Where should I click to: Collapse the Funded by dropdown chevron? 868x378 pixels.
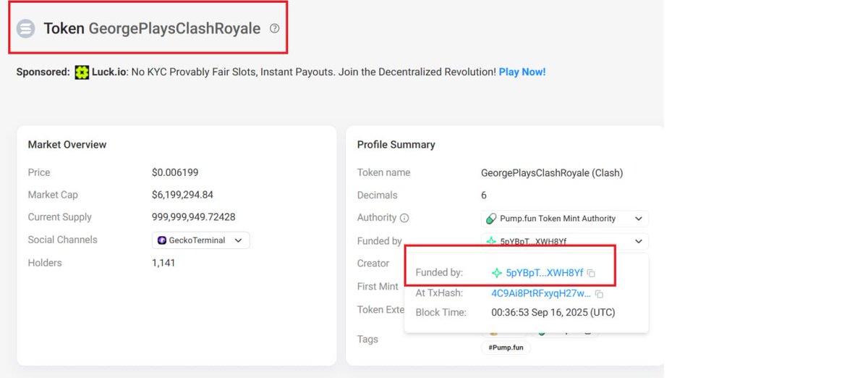pos(638,241)
